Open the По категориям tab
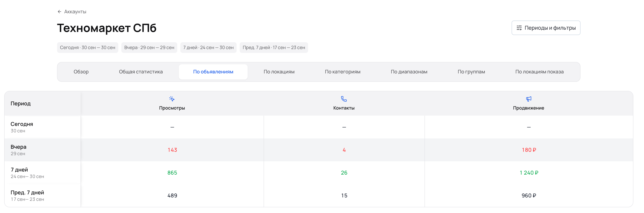This screenshot has width=644, height=213. [343, 72]
